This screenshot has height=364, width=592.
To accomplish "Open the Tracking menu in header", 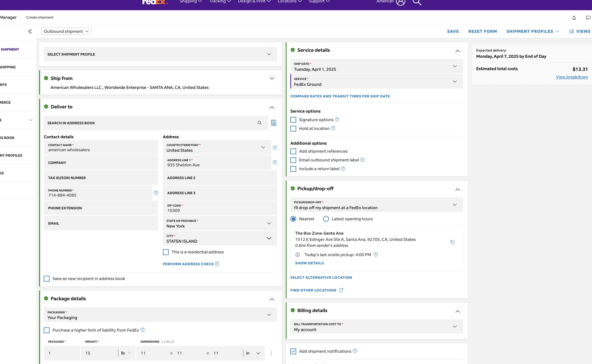I will click(220, 1).
